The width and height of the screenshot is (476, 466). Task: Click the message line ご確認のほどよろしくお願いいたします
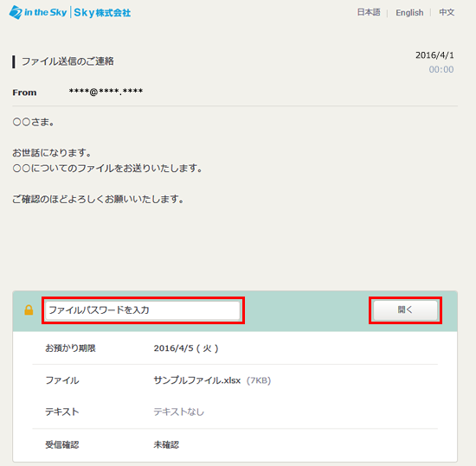click(98, 199)
